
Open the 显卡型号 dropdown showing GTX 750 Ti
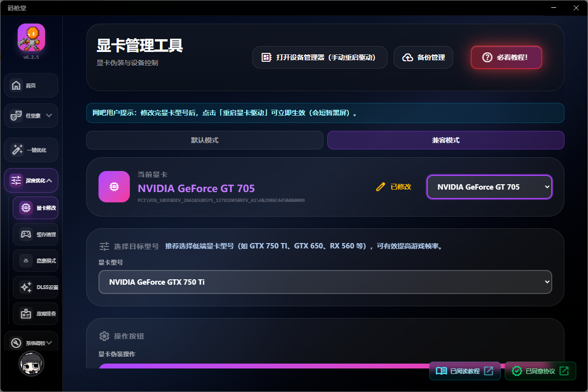click(x=325, y=282)
